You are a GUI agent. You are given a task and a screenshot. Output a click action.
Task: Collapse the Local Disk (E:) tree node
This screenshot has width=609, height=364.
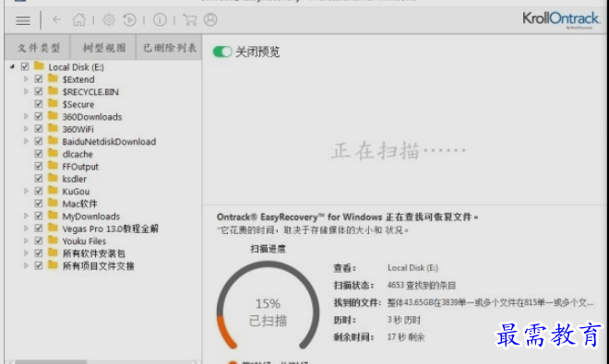(x=12, y=66)
